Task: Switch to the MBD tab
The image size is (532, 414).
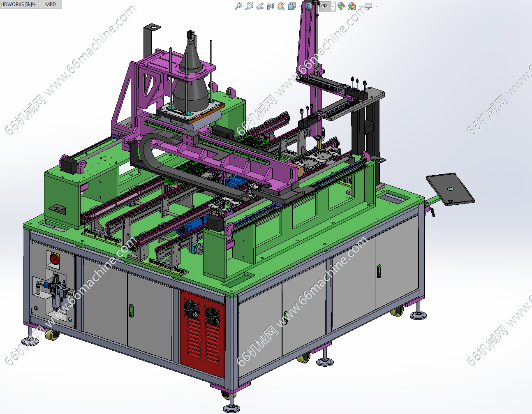Action: (51, 4)
